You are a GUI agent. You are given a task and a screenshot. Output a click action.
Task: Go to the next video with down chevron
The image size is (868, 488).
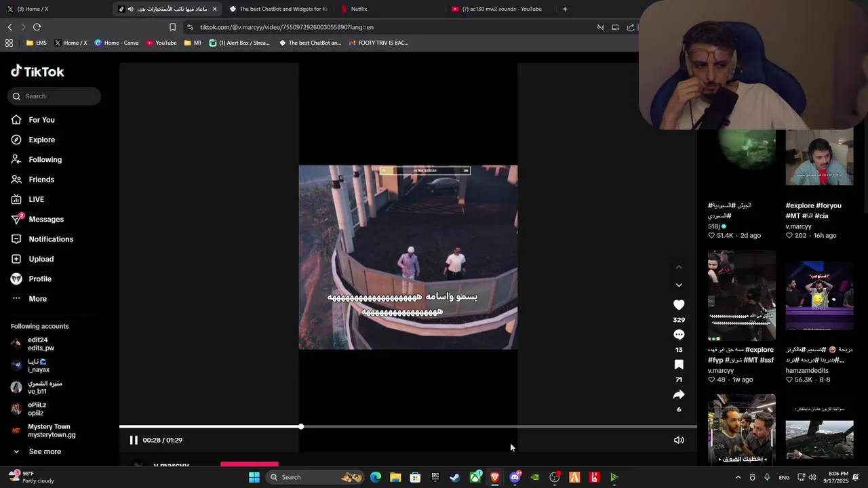pyautogui.click(x=679, y=285)
